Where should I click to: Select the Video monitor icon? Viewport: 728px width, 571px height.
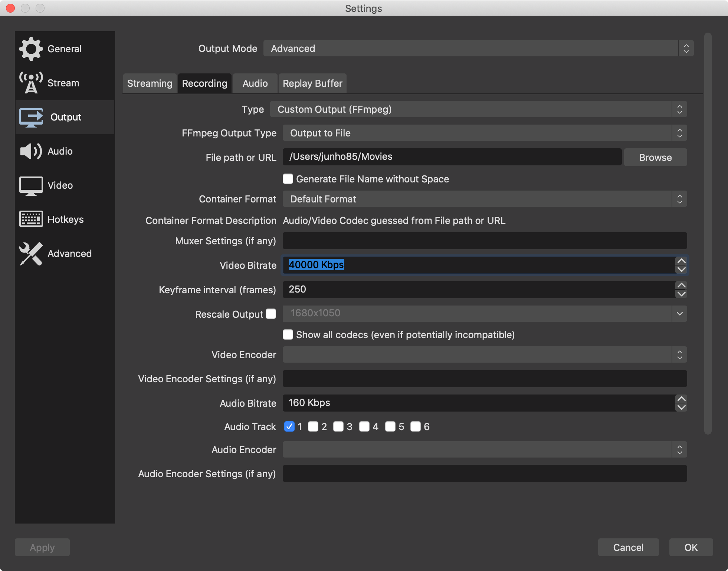tap(31, 185)
